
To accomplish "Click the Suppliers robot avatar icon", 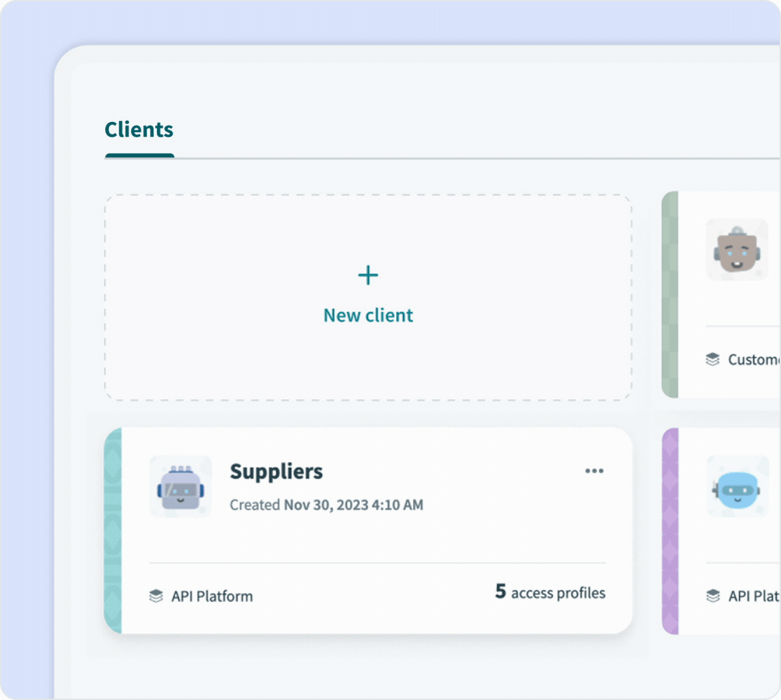I will pyautogui.click(x=180, y=486).
